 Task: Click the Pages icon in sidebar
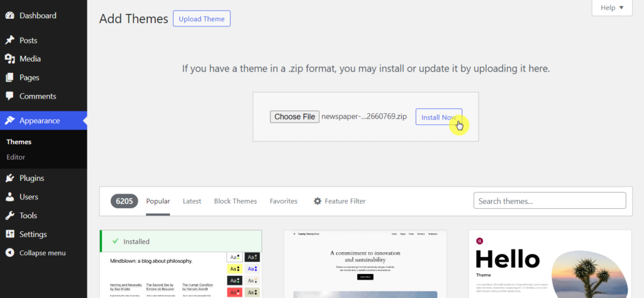coord(10,77)
